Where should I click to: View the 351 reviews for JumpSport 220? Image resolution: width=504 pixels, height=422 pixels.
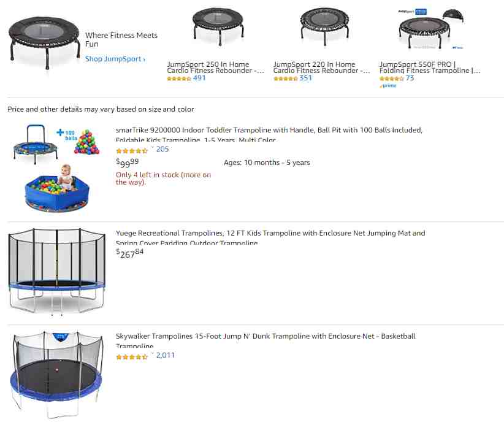[305, 78]
